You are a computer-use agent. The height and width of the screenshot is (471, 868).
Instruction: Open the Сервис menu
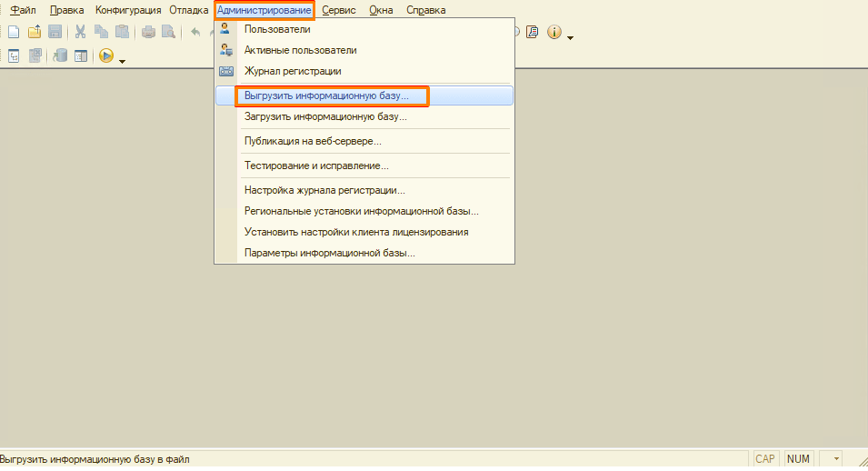tap(339, 10)
